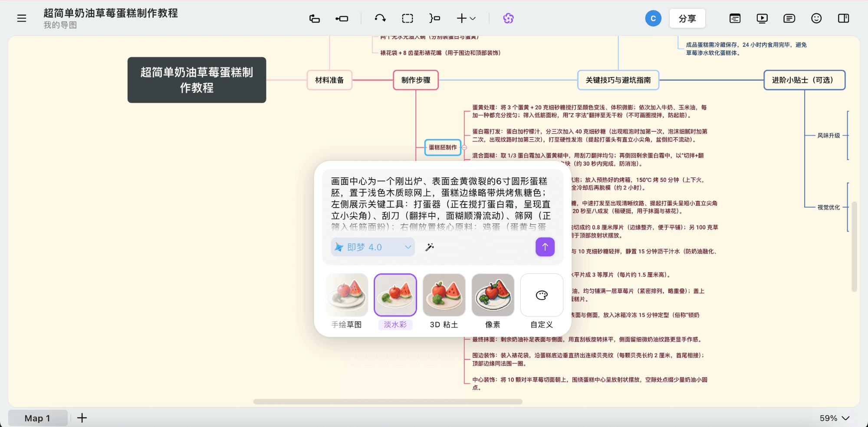The width and height of the screenshot is (868, 427).
Task: Toggle the right side layout panel icon
Action: (844, 18)
